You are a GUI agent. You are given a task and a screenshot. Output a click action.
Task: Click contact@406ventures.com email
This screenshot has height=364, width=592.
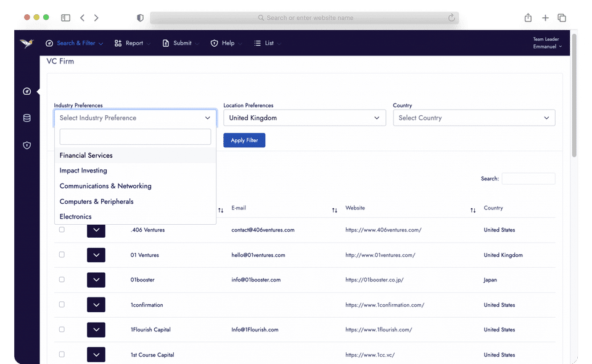coord(263,230)
